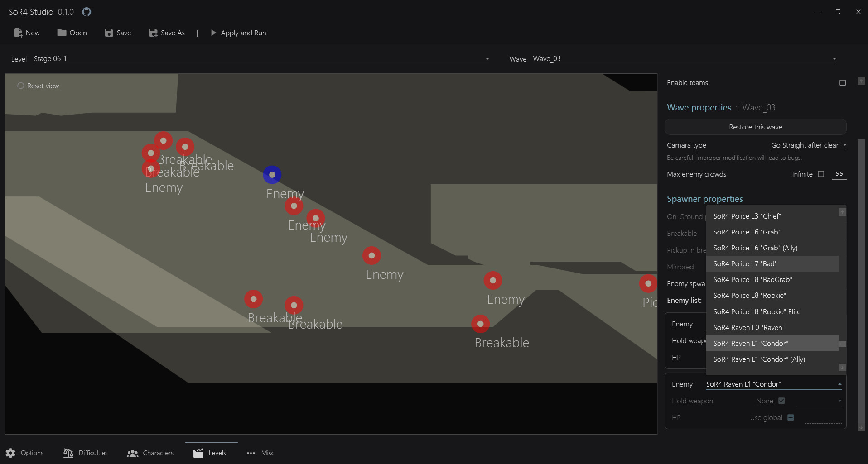Enable the Enable teams checkbox
Viewport: 868px width, 464px height.
[842, 83]
